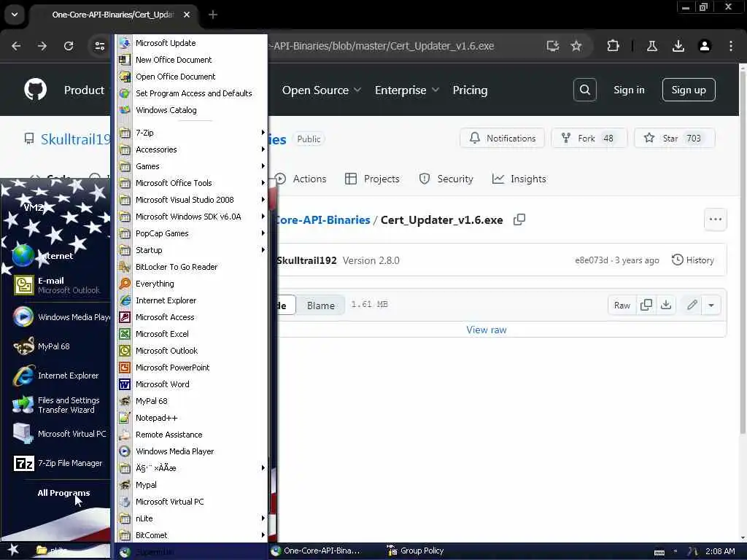Expand the 7-Zip submenu arrow
Screen dimensions: 747x560
[x=263, y=133]
